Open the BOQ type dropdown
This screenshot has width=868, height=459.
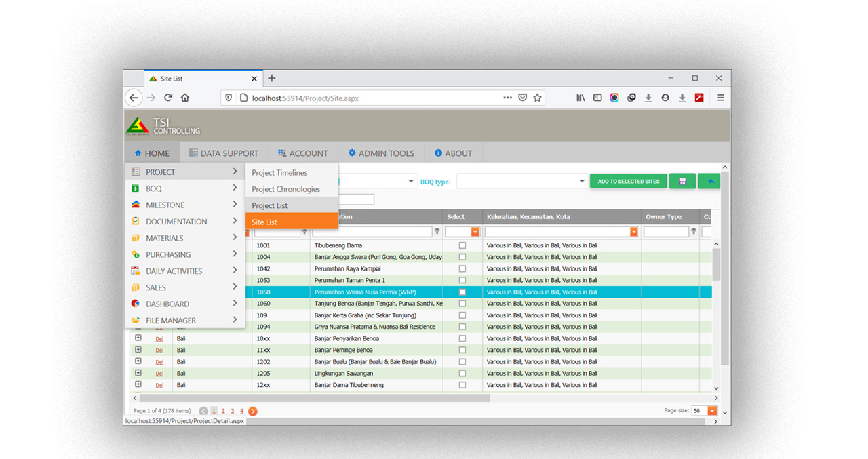click(x=582, y=181)
